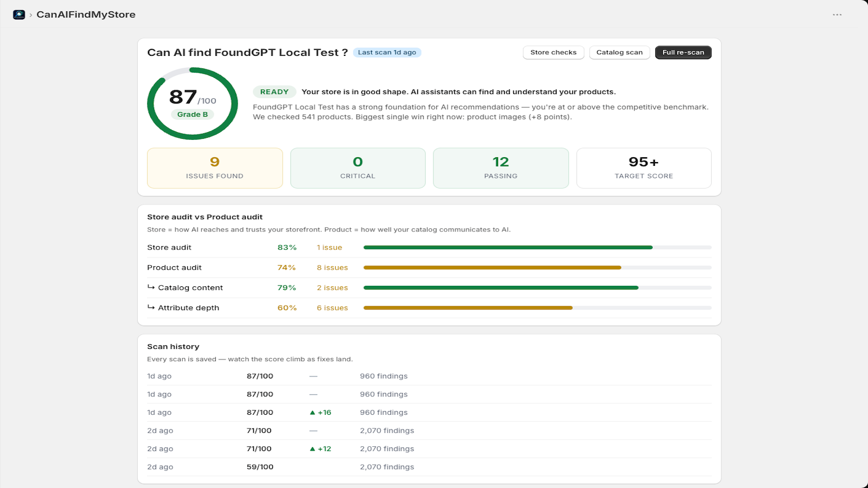
Task: Select the 12 Passing card
Action: [501, 168]
